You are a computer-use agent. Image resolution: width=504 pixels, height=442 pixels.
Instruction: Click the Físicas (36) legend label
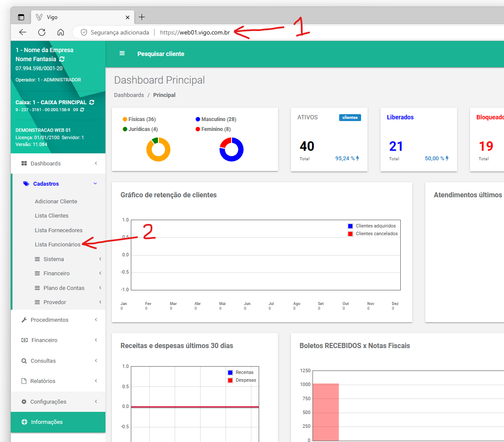(x=142, y=119)
